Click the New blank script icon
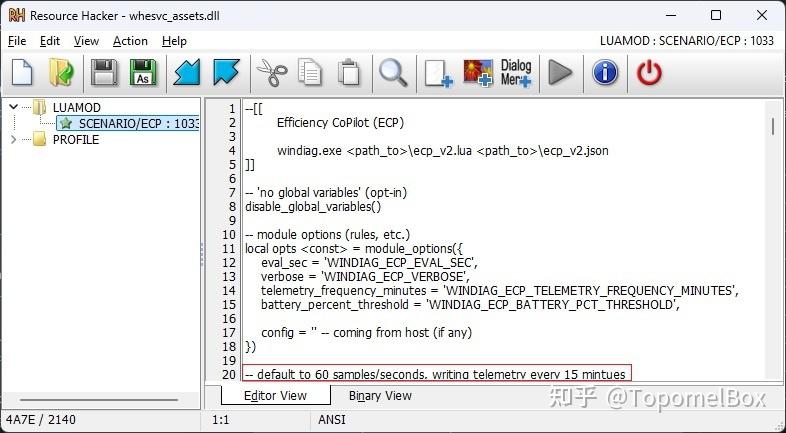 [x=22, y=73]
